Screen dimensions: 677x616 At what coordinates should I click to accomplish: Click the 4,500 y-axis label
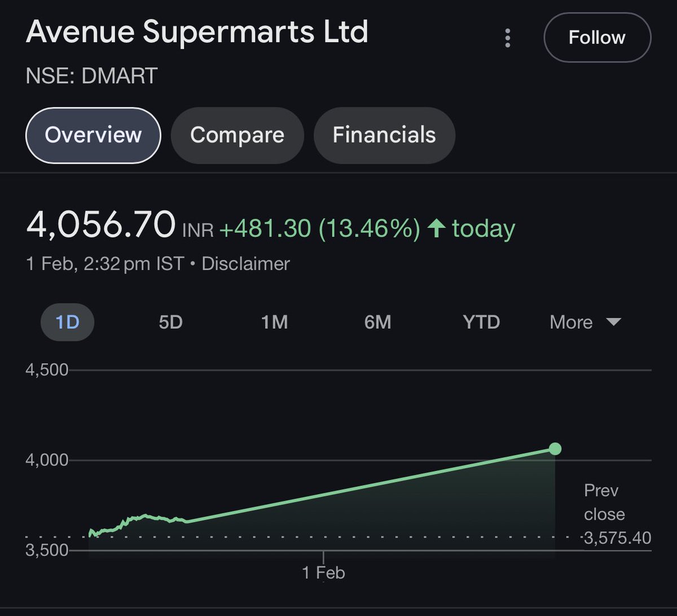point(47,370)
